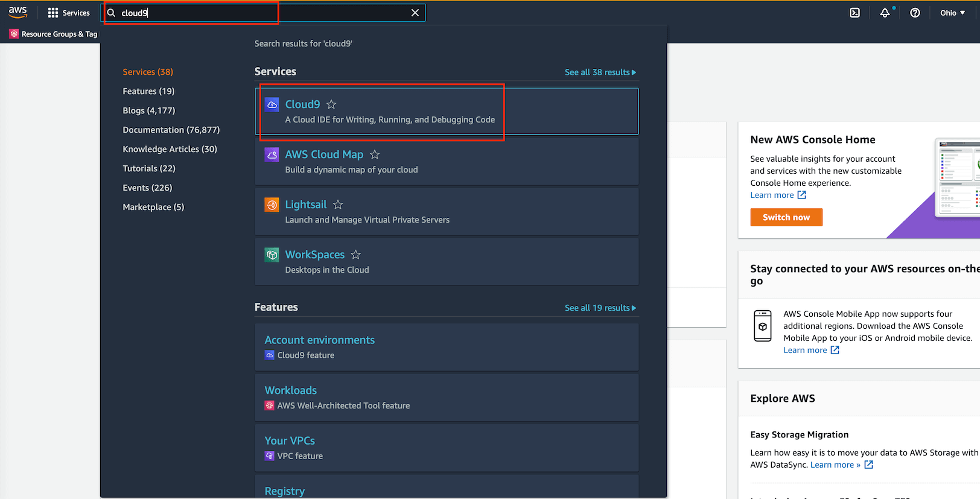The width and height of the screenshot is (980, 499).
Task: Click the Cloud9 service icon
Action: (272, 104)
